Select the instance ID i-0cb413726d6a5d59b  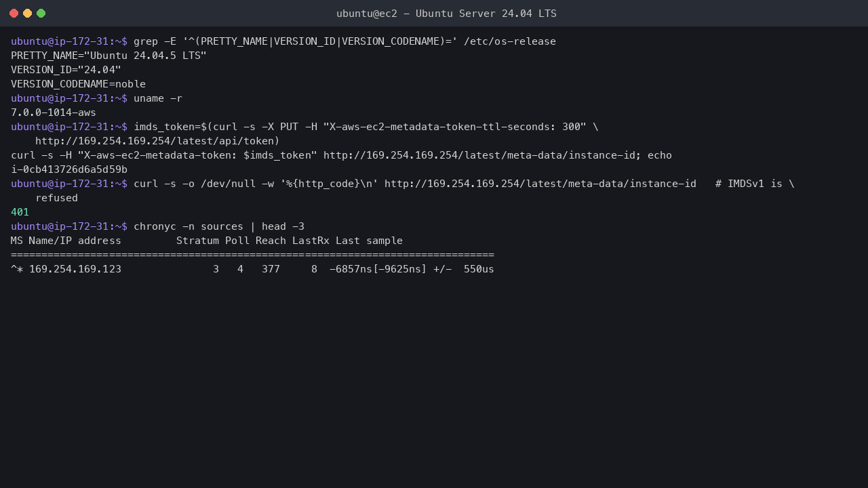[69, 169]
